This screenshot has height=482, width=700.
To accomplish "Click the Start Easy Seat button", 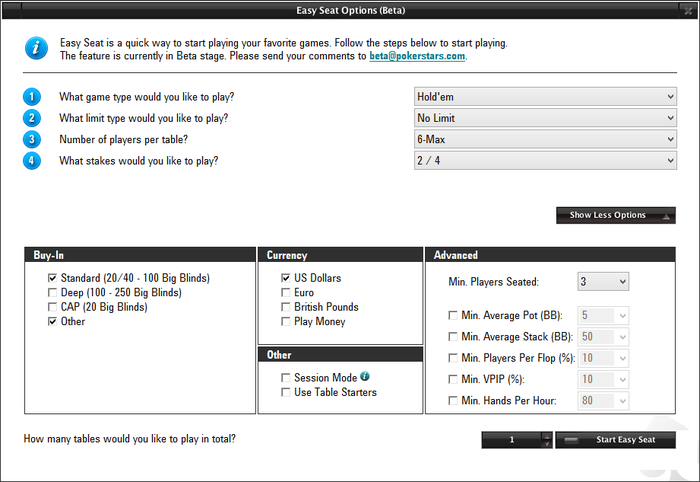I will coord(615,440).
